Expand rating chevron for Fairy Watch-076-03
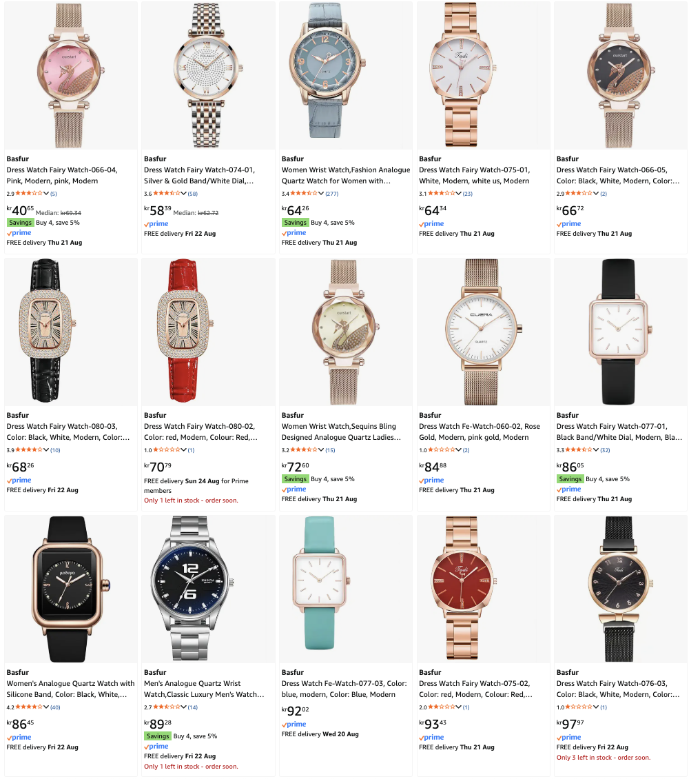Viewport: 700px width, 779px height. (596, 707)
